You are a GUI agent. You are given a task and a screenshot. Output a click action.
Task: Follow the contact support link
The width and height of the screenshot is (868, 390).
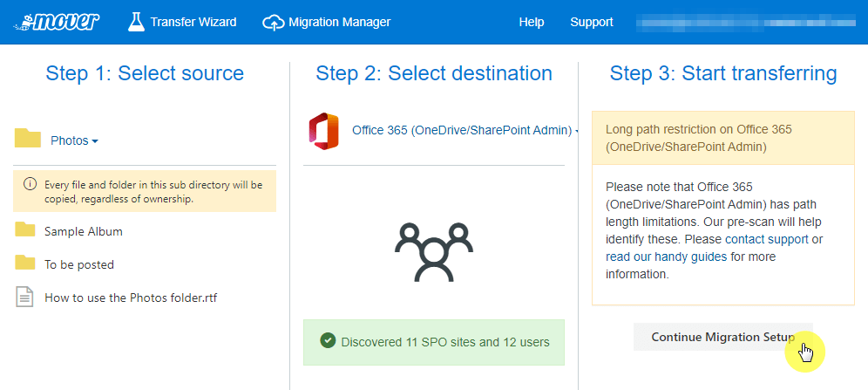coord(767,239)
